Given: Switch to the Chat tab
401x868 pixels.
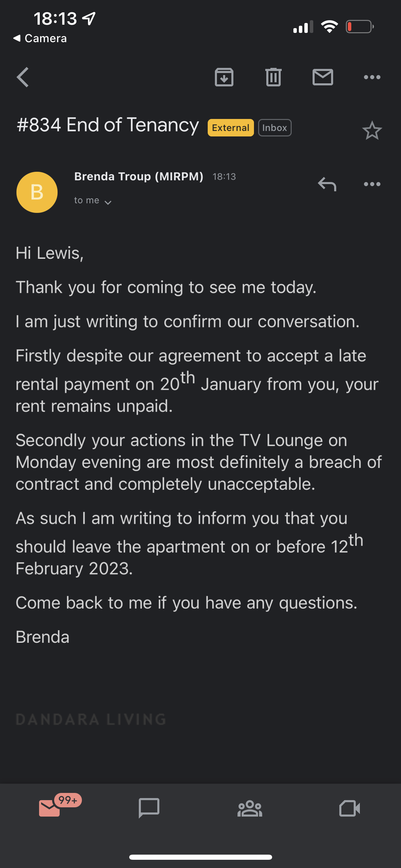Looking at the screenshot, I should coord(149,808).
